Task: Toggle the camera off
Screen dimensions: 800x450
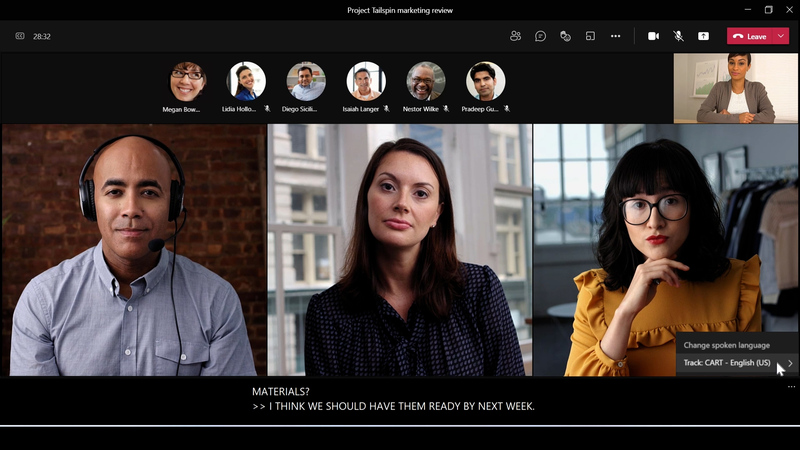Action: (x=653, y=36)
